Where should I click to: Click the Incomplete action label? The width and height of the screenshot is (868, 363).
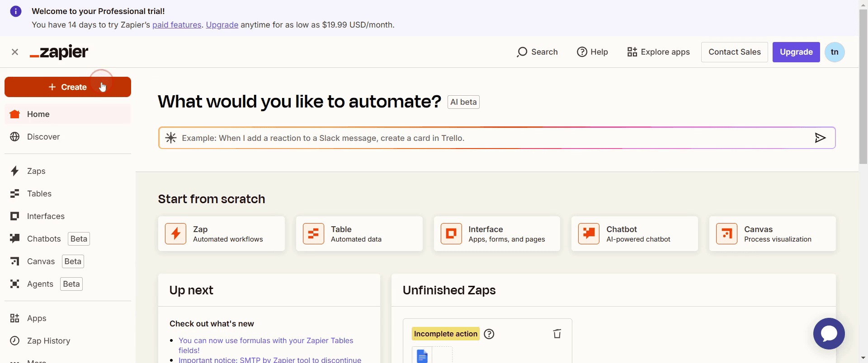pyautogui.click(x=446, y=334)
